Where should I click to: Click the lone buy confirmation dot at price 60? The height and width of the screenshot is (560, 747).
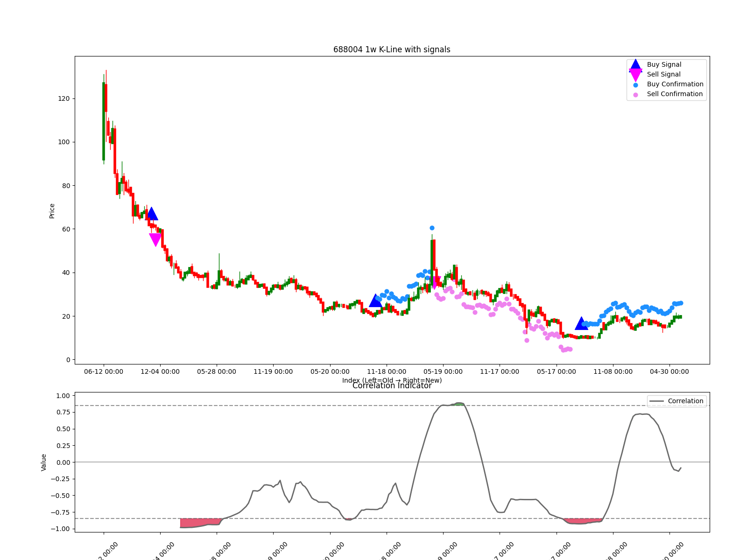tap(432, 228)
